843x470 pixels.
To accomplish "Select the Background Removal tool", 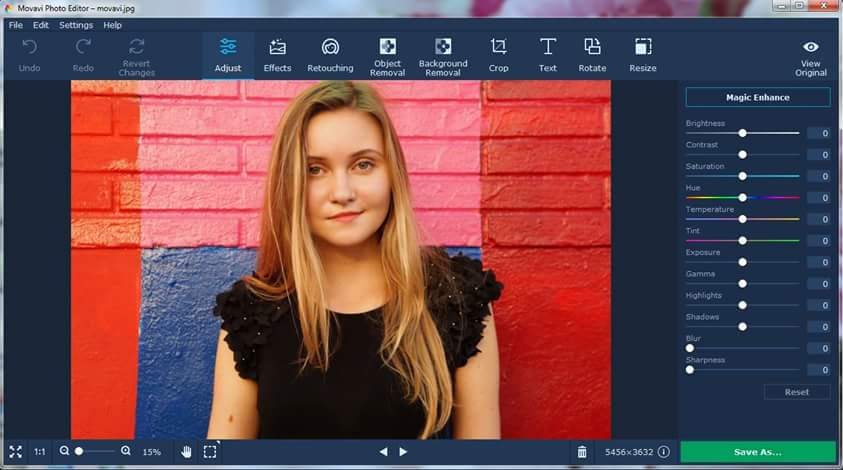I will click(x=443, y=56).
